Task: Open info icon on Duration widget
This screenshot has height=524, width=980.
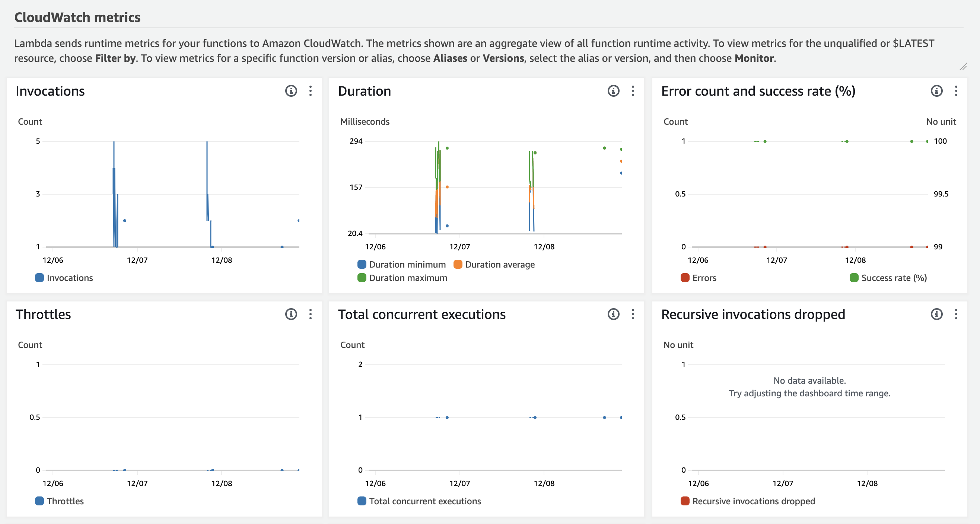Action: (x=613, y=91)
